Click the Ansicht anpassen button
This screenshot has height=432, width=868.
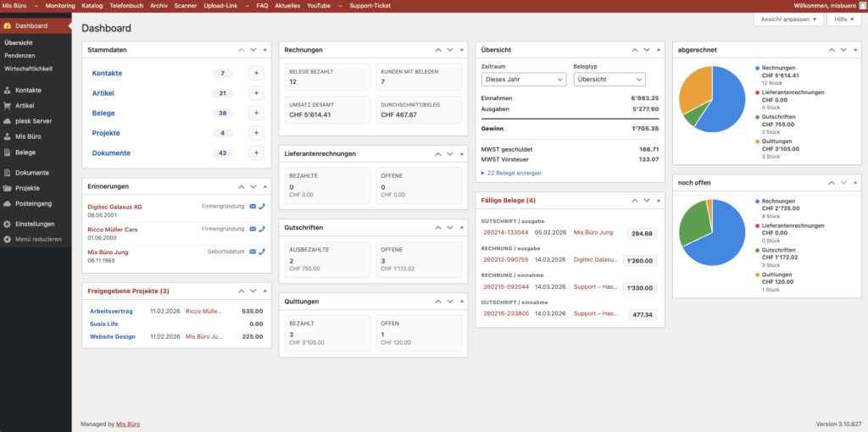click(x=787, y=19)
